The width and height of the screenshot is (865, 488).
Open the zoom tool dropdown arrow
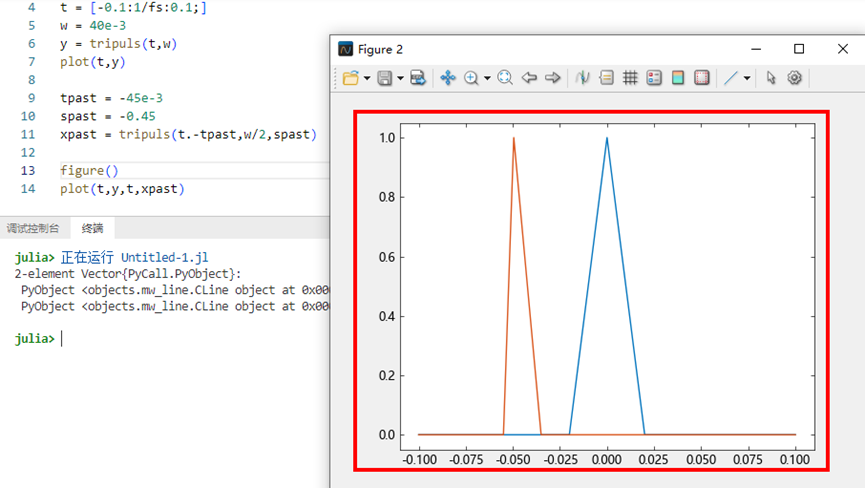pyautogui.click(x=487, y=78)
